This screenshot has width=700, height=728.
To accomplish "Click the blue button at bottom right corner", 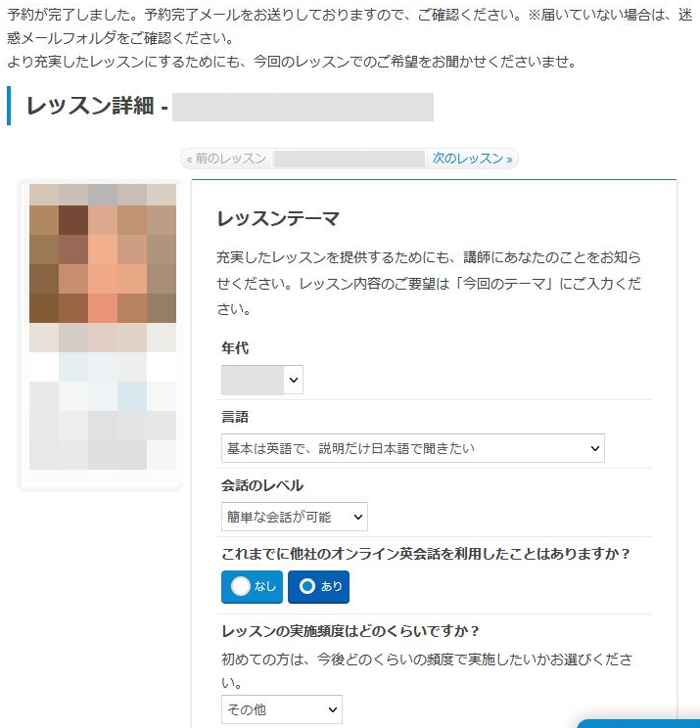I will pyautogui.click(x=638, y=723).
